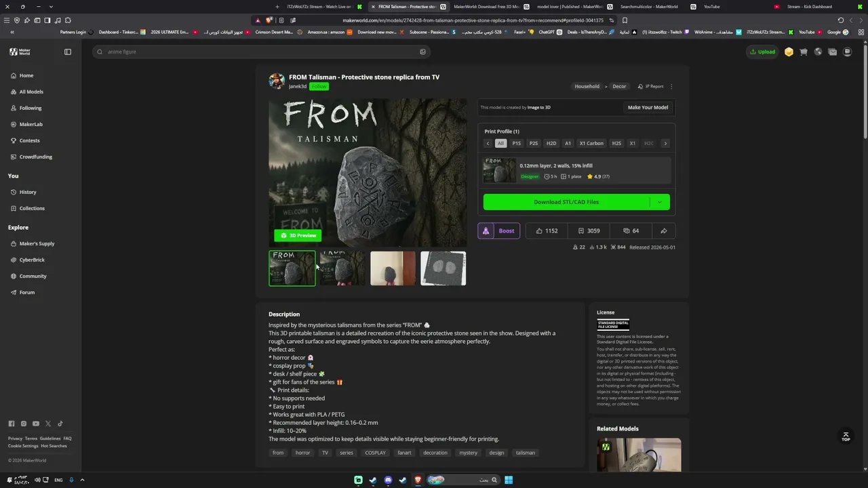Open Janek3d author avatar
The height and width of the screenshot is (488, 868).
pyautogui.click(x=277, y=81)
